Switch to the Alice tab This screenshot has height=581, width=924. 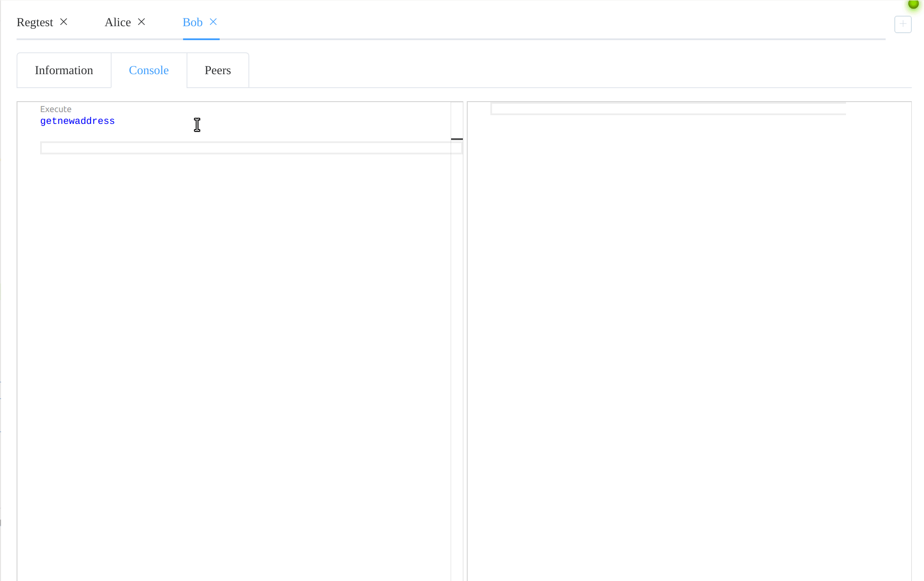(x=118, y=22)
